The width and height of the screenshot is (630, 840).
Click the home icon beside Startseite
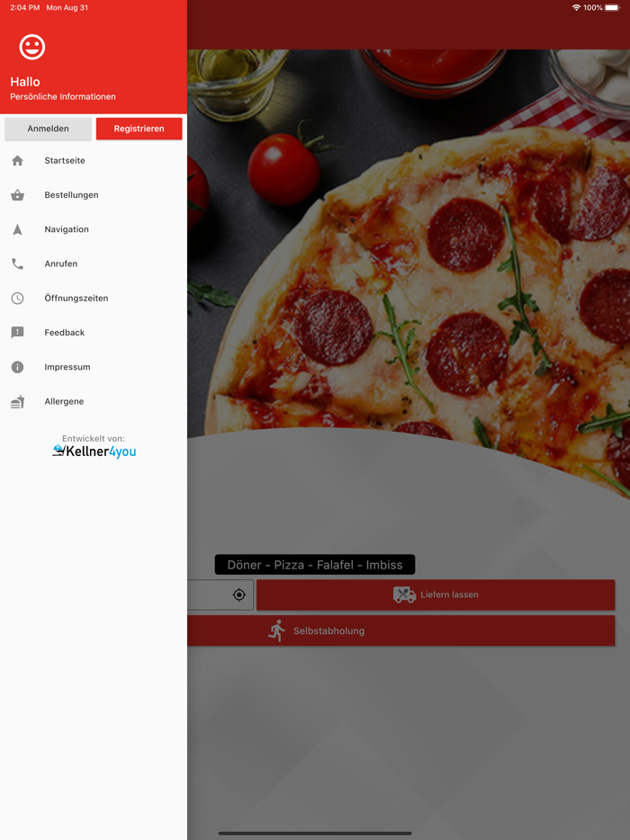[x=18, y=161]
